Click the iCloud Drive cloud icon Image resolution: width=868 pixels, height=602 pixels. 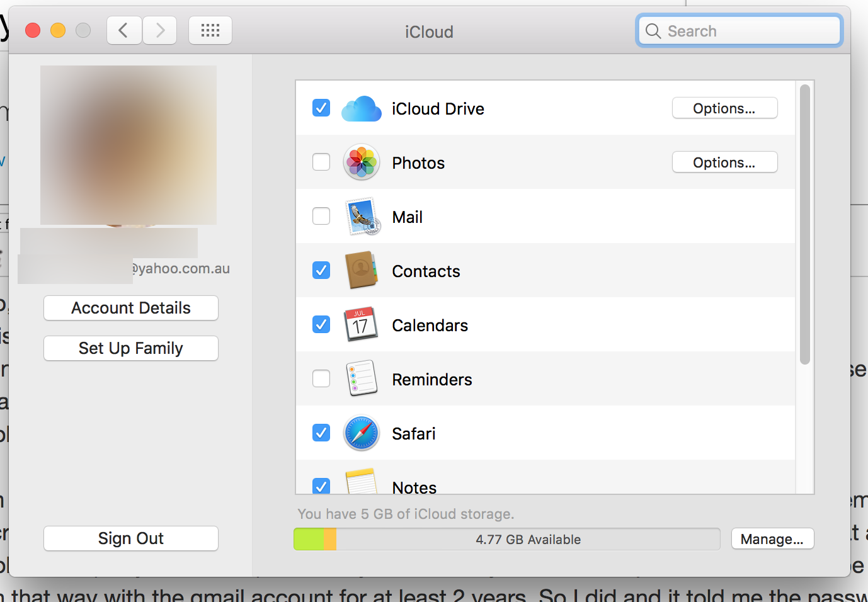(x=361, y=109)
